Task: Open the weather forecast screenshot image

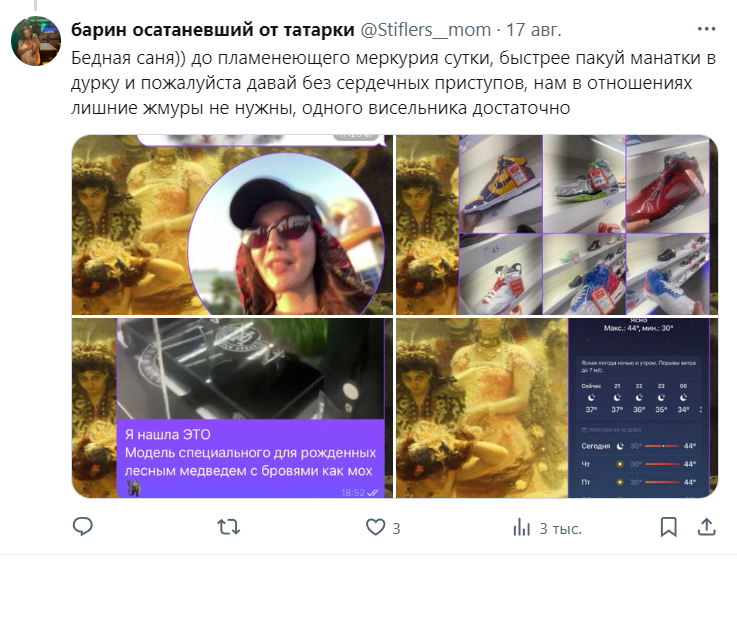Action: click(557, 408)
